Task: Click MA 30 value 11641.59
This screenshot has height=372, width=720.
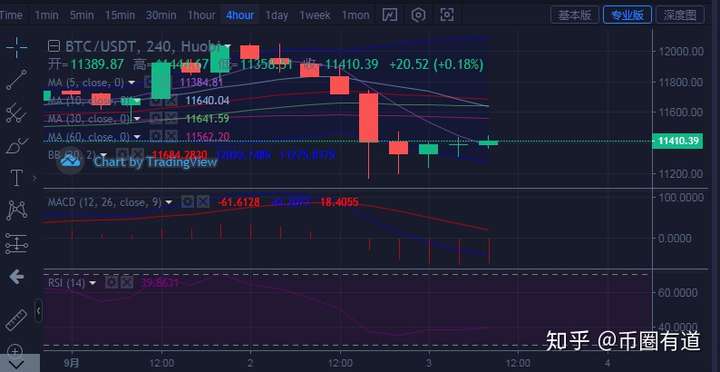Action: pyautogui.click(x=207, y=118)
